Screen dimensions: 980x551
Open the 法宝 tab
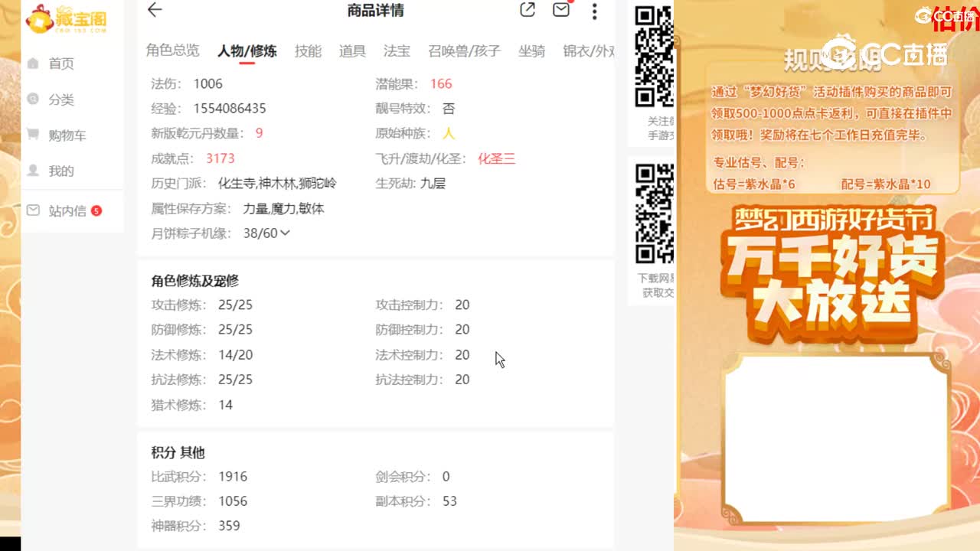tap(397, 51)
